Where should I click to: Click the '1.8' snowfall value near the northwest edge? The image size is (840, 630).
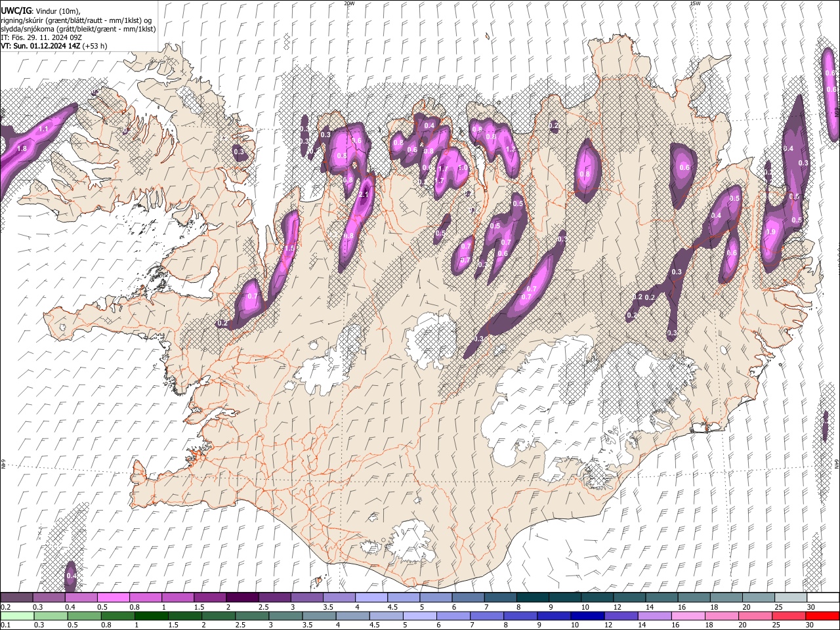(x=22, y=149)
